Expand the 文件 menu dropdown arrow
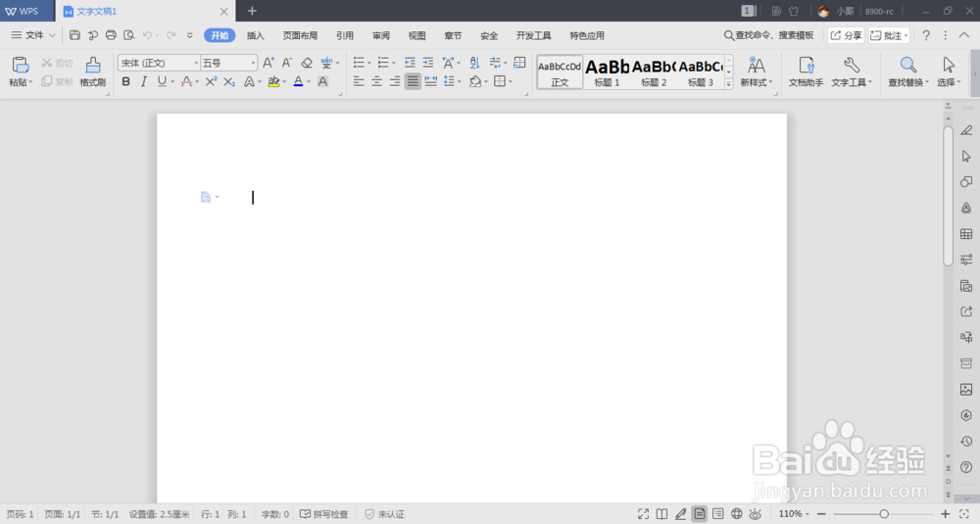Viewport: 980px width, 524px height. click(53, 35)
